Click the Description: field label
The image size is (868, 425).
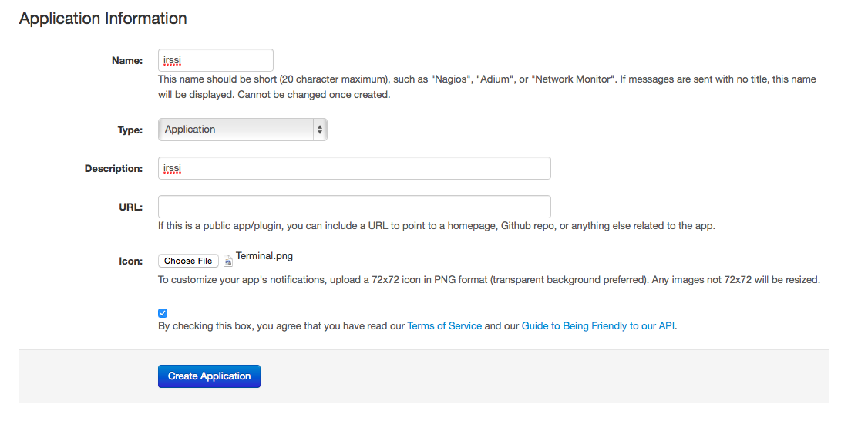(114, 168)
